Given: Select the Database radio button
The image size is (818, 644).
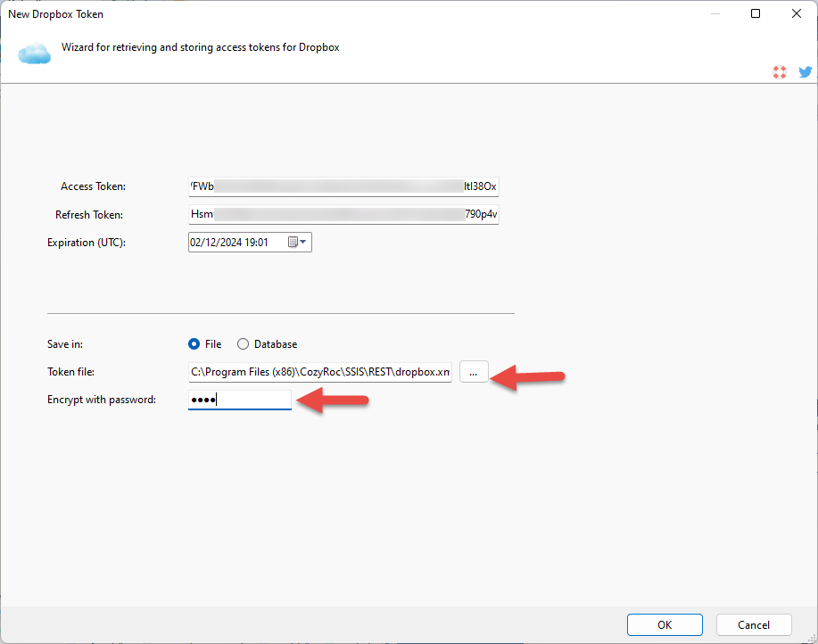Looking at the screenshot, I should click(x=244, y=344).
